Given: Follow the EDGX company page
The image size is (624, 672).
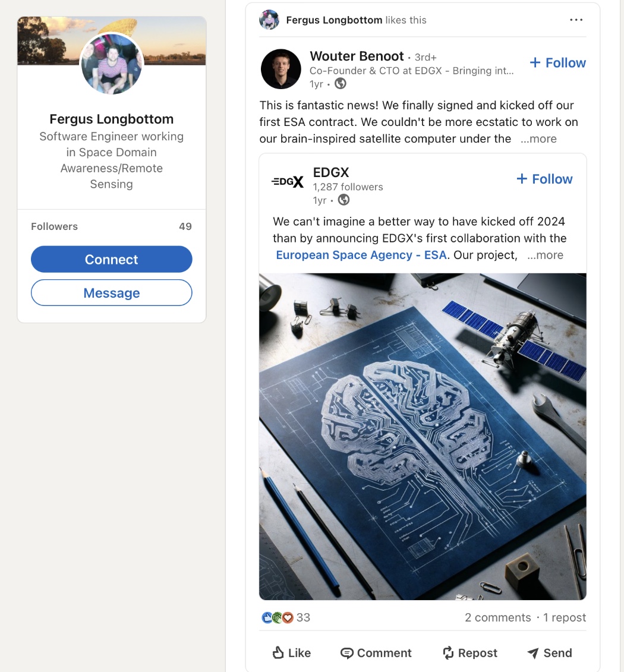Looking at the screenshot, I should tap(544, 179).
